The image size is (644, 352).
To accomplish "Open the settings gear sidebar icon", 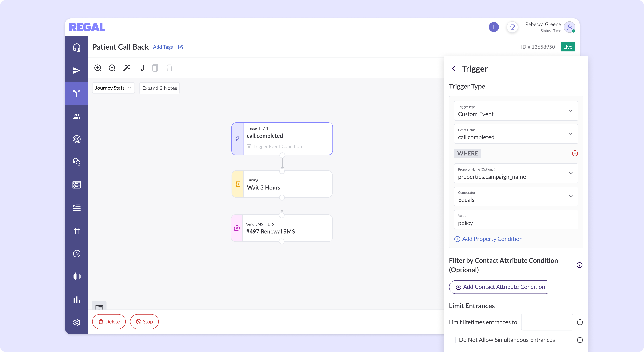I will [x=77, y=322].
